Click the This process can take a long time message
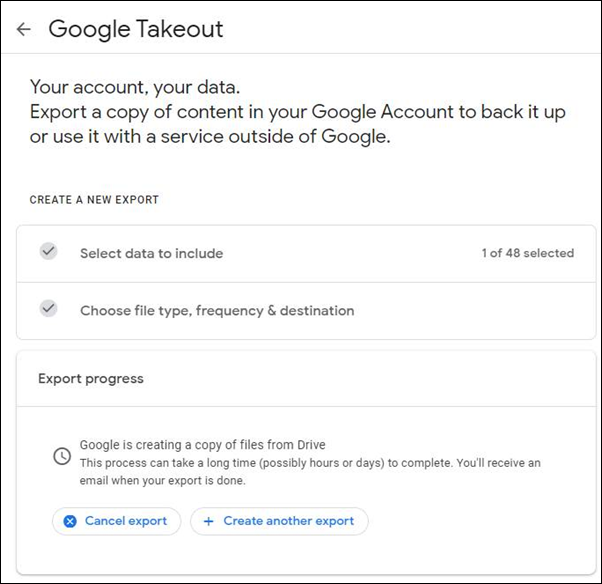This screenshot has width=602, height=584. coord(310,463)
